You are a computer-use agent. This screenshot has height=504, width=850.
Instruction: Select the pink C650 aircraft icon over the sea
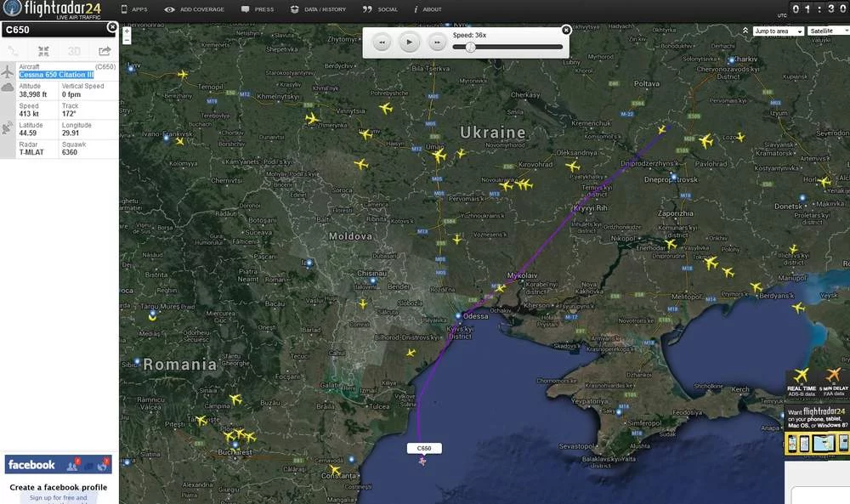(x=422, y=462)
